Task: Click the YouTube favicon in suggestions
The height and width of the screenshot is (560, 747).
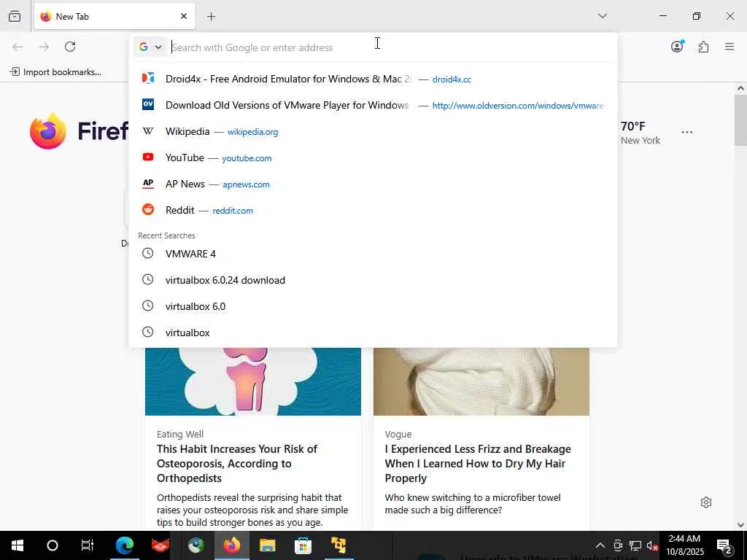Action: point(148,157)
